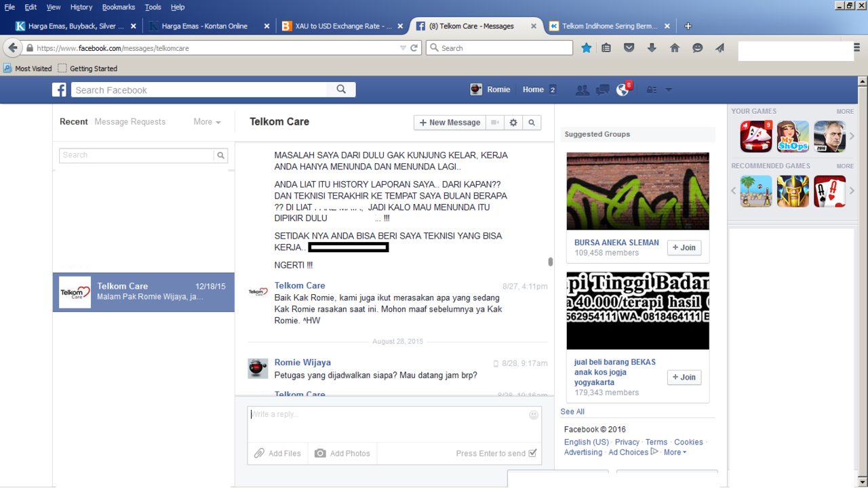Viewport: 868px width, 488px height.
Task: Open URL bar history dropdown arrow
Action: click(403, 48)
